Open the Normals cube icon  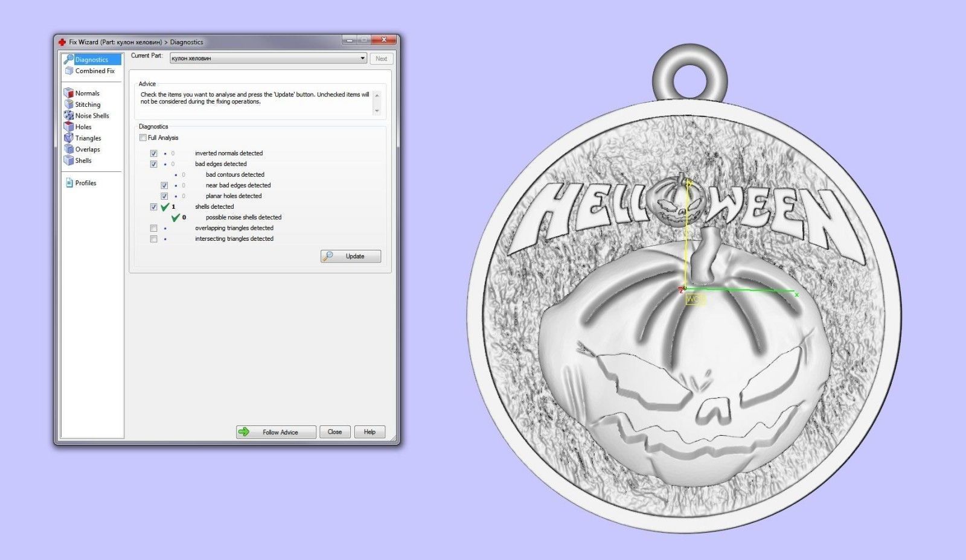coord(69,93)
